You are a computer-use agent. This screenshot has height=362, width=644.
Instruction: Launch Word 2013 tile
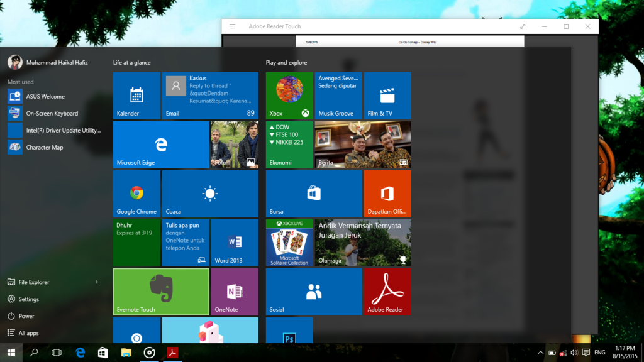[235, 243]
